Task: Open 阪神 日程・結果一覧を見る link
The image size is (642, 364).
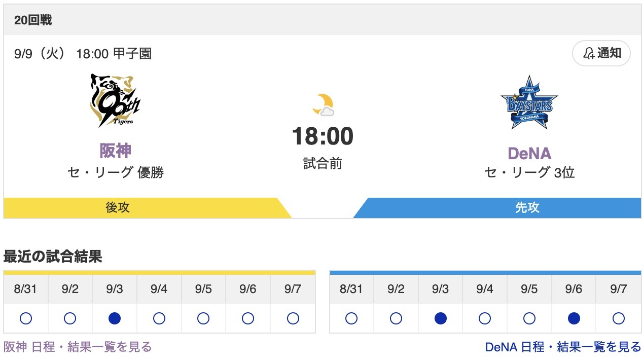Action: [x=78, y=347]
